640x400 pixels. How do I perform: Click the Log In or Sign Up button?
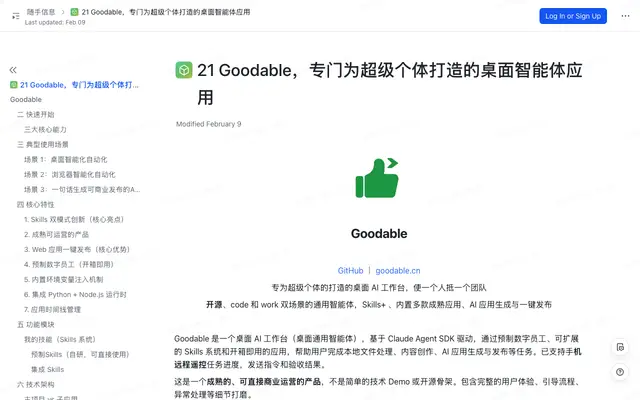[x=573, y=16]
